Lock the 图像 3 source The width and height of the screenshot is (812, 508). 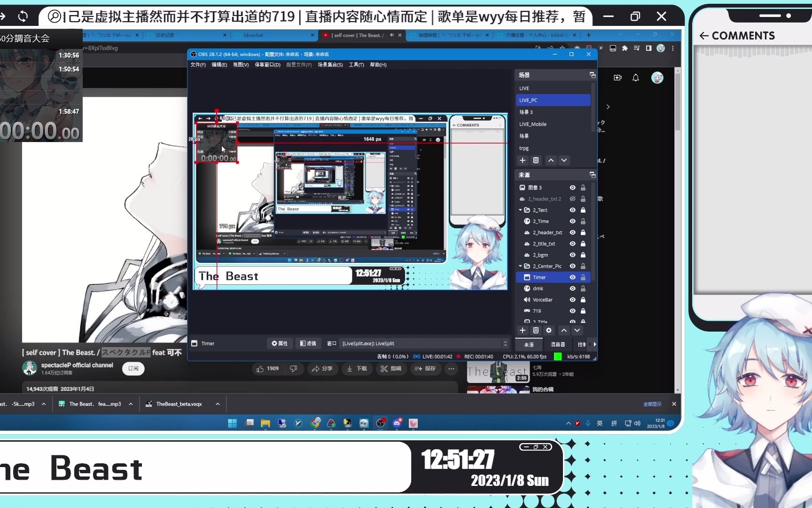coord(583,187)
